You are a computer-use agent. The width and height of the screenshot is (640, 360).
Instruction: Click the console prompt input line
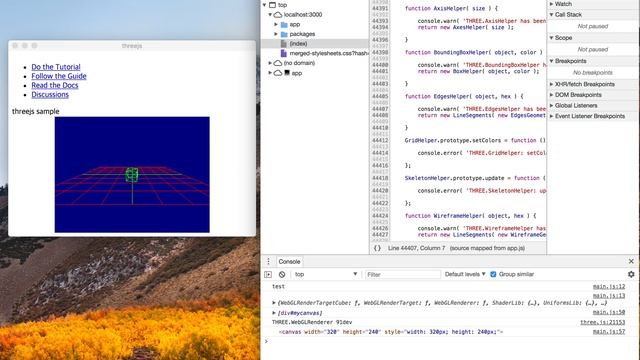(x=449, y=342)
